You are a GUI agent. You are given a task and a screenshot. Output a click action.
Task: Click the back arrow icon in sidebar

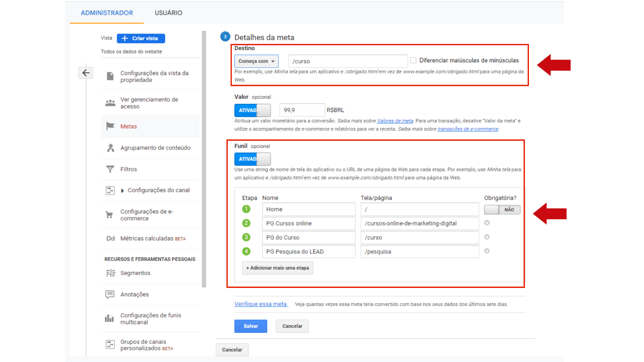click(86, 73)
